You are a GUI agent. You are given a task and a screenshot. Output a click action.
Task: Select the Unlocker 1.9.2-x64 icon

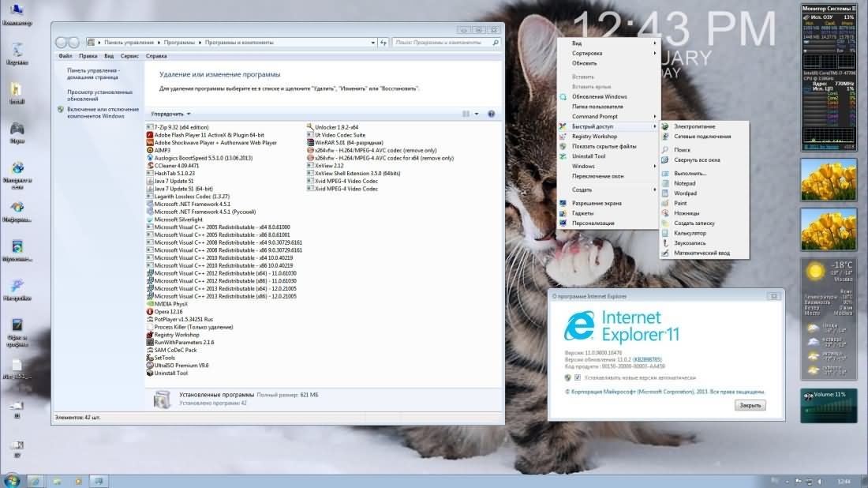pos(310,127)
